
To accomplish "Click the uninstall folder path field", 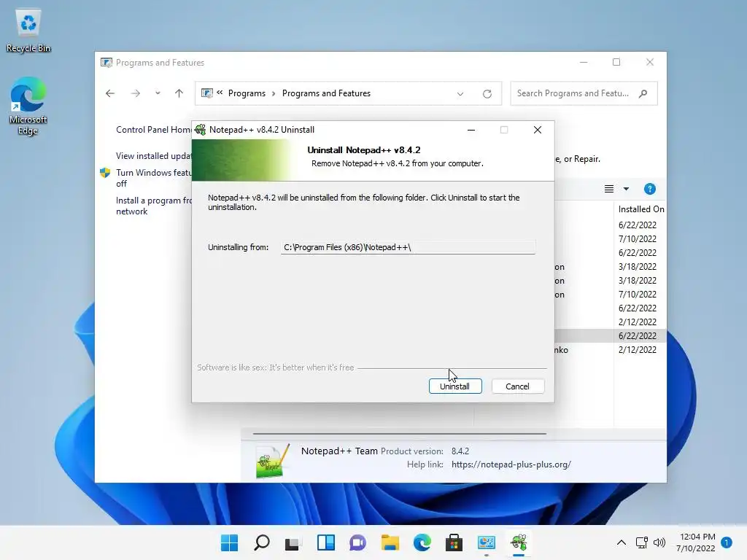I will pos(408,247).
